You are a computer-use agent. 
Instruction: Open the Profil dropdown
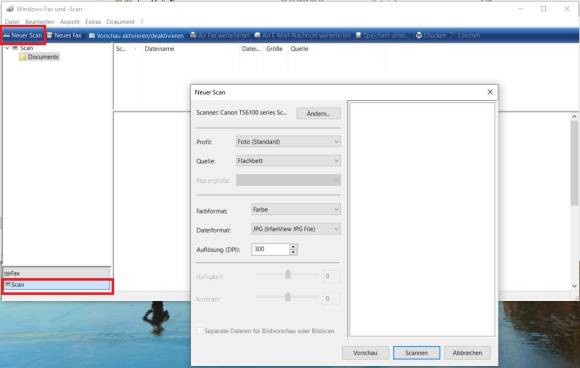tap(288, 142)
